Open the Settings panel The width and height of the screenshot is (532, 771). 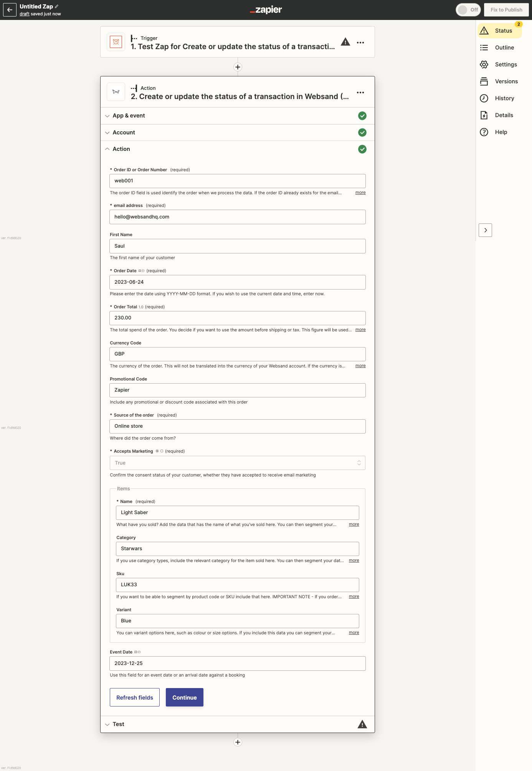click(x=500, y=65)
